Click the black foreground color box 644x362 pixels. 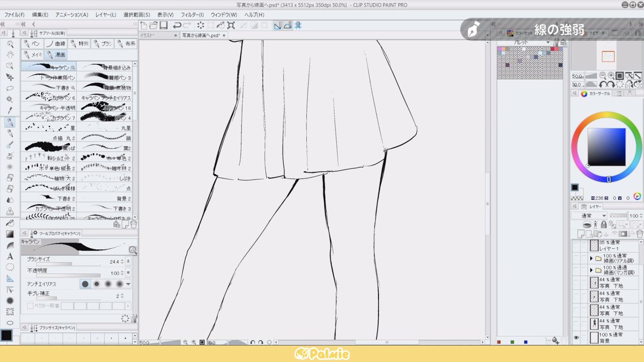[6, 335]
